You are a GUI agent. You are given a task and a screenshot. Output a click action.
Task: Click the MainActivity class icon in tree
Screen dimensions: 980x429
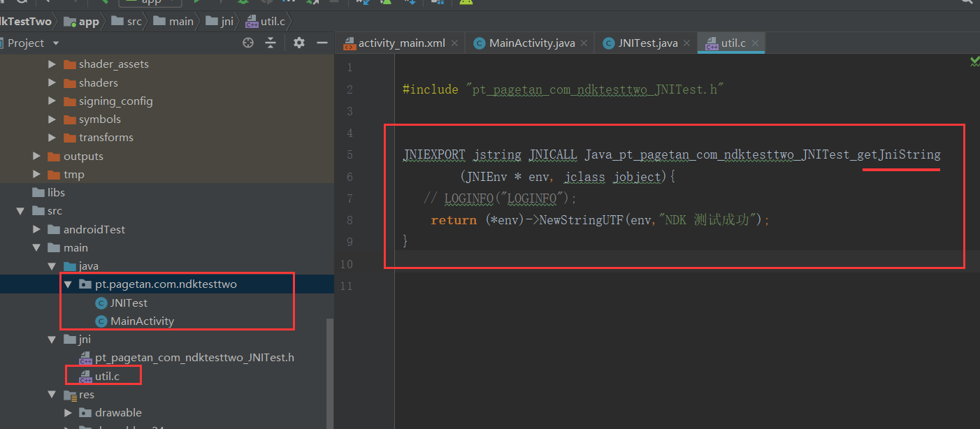click(101, 321)
